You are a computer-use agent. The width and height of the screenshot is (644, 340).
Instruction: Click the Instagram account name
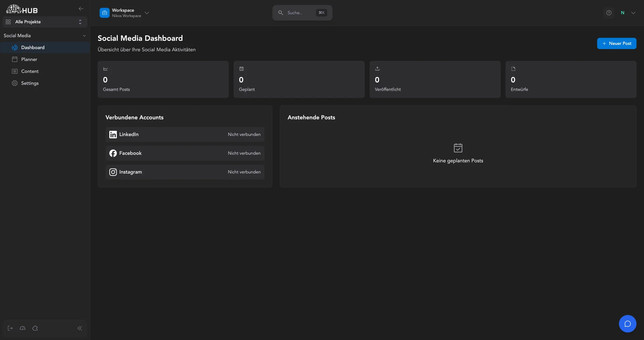[130, 172]
